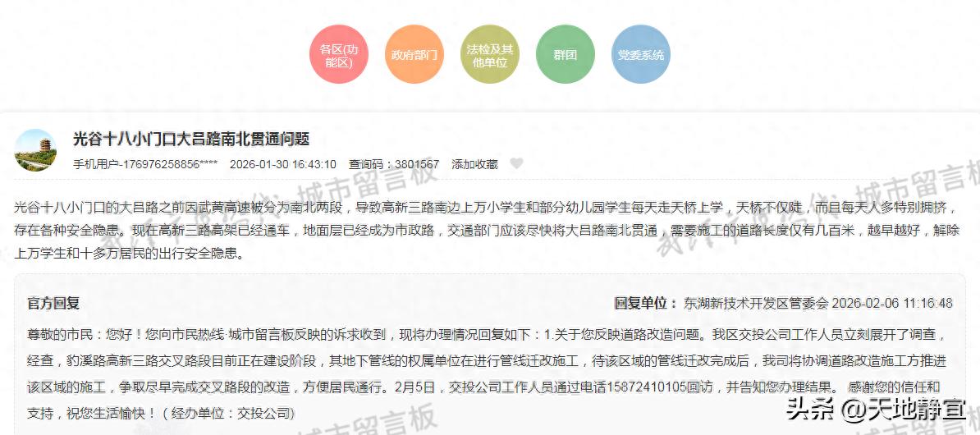Click the （经办单位：交投公司） text
This screenshot has height=435, width=980.
(228, 412)
